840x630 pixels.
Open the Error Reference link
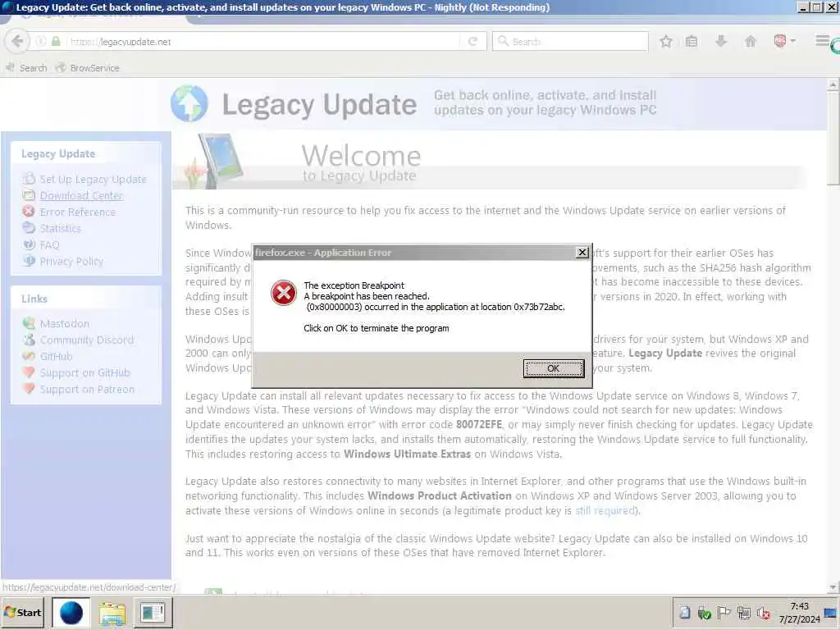pos(78,212)
